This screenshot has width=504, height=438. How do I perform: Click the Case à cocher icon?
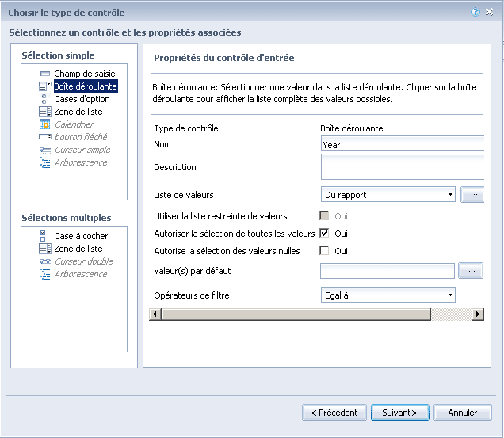click(x=43, y=236)
